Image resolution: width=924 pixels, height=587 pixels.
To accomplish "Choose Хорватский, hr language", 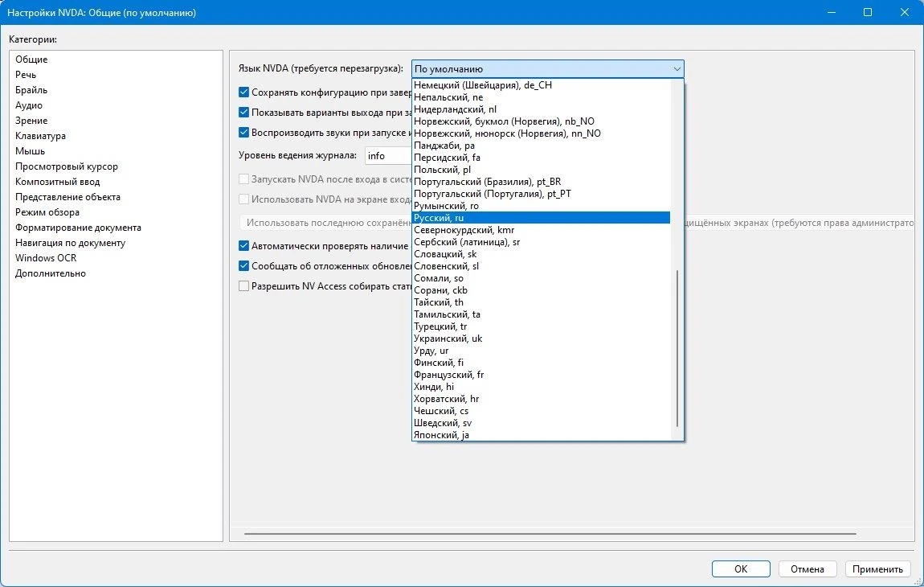I will (x=541, y=400).
